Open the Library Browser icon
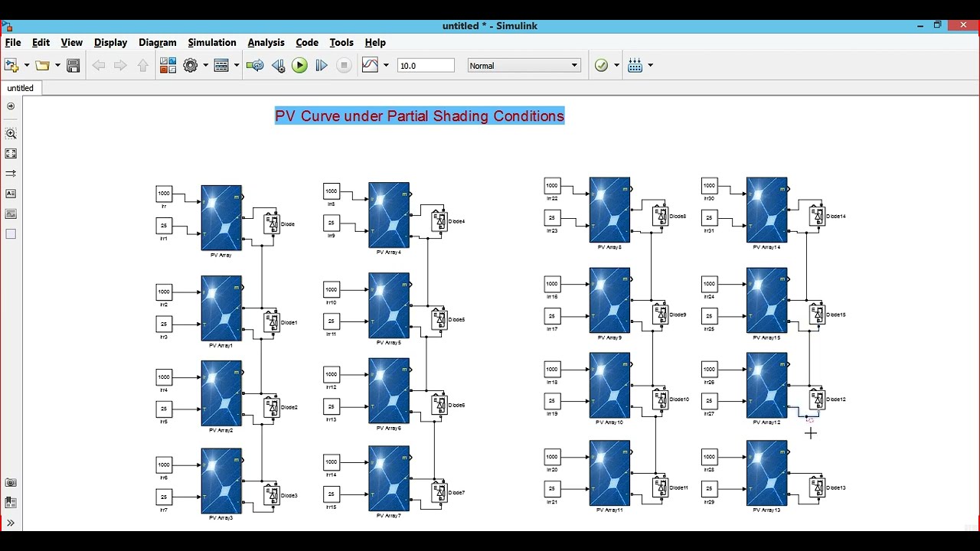This screenshot has height=551, width=980. [x=168, y=66]
